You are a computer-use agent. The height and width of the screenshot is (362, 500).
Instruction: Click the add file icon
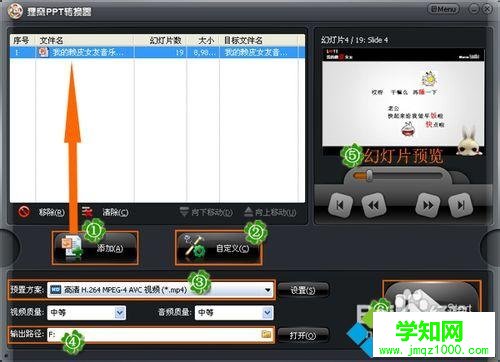(x=71, y=247)
